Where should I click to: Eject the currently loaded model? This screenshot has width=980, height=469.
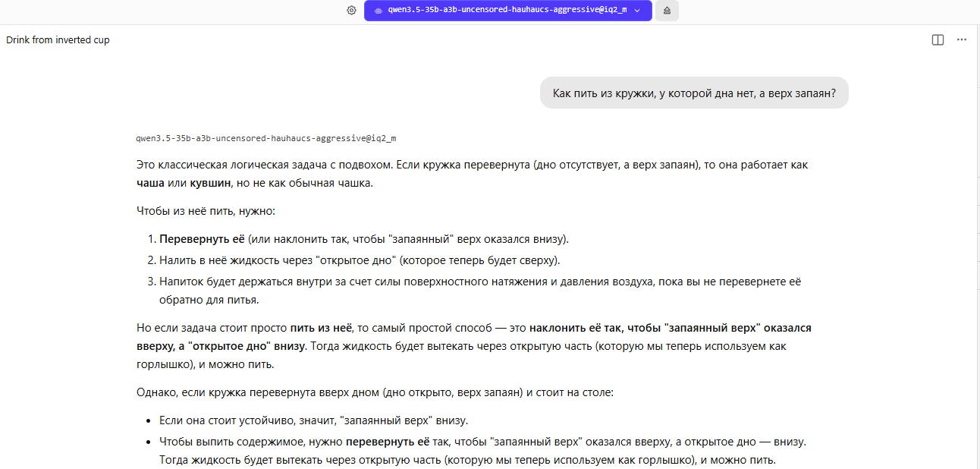pos(667,11)
